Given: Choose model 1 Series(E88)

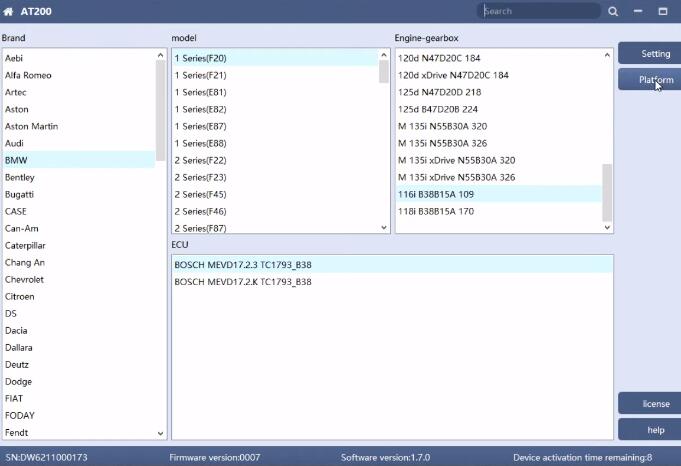Looking at the screenshot, I should [x=275, y=143].
